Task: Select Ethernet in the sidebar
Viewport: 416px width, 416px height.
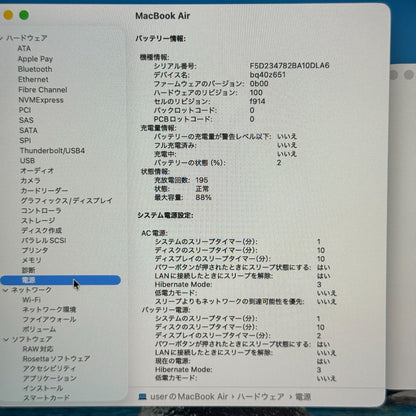Action: click(33, 80)
